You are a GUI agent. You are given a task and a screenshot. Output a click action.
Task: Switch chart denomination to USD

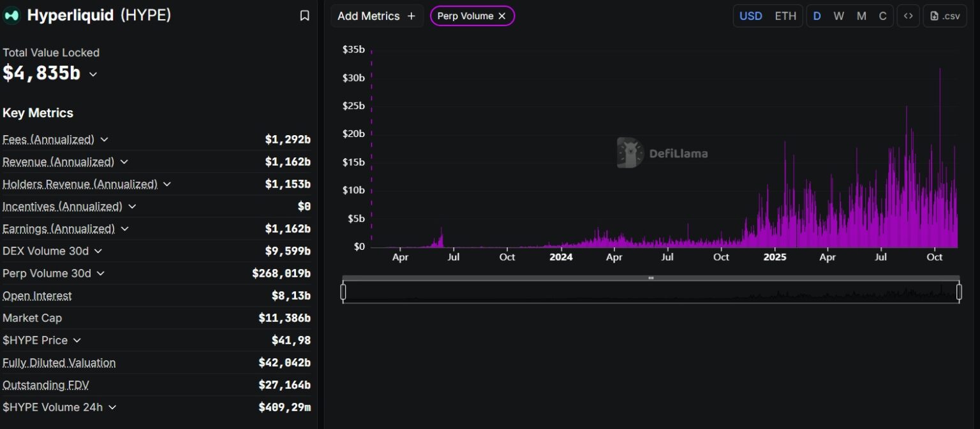[x=750, y=16]
